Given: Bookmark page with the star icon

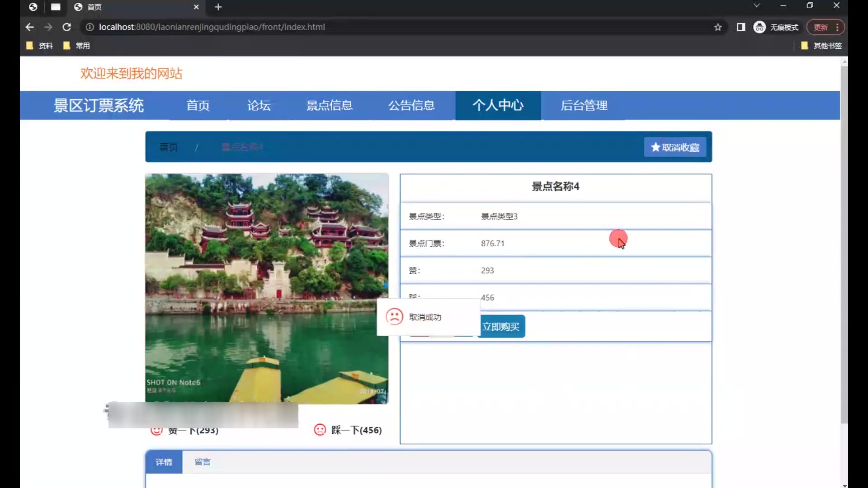Looking at the screenshot, I should 718,27.
